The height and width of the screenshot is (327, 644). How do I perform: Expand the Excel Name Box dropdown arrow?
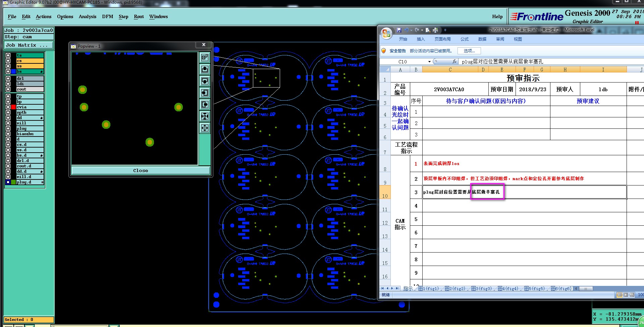tap(429, 62)
